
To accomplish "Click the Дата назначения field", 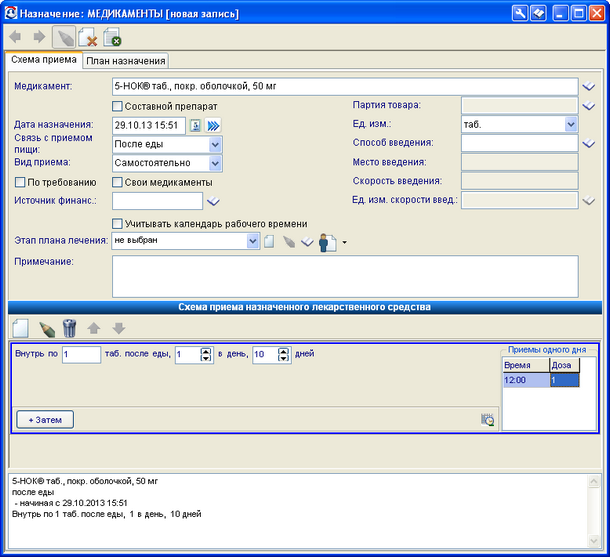I will point(149,126).
